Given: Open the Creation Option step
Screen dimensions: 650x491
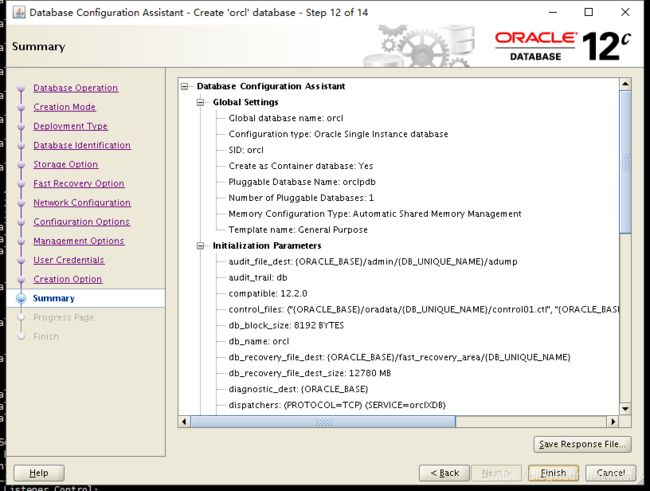Looking at the screenshot, I should 68,279.
